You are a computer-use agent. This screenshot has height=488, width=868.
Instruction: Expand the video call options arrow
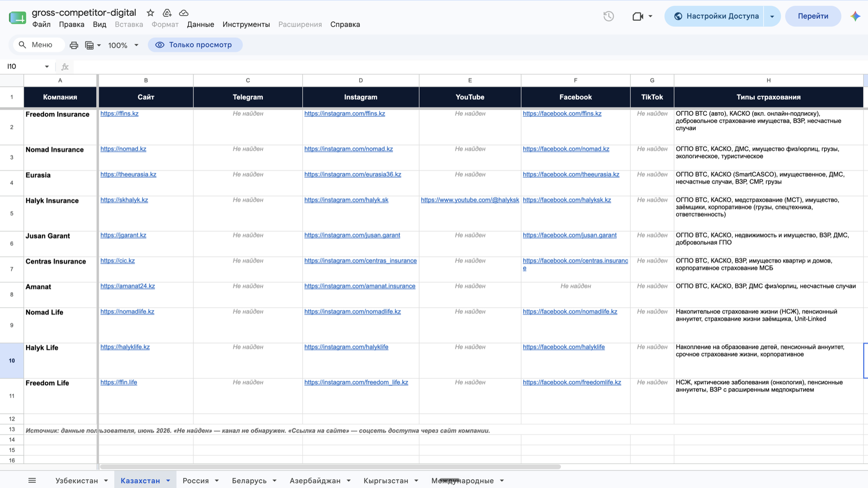click(x=651, y=16)
